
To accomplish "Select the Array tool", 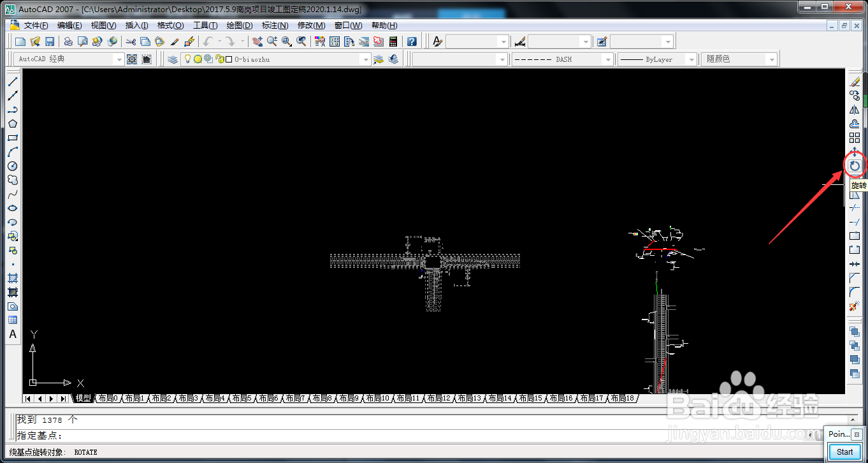I will (x=855, y=138).
